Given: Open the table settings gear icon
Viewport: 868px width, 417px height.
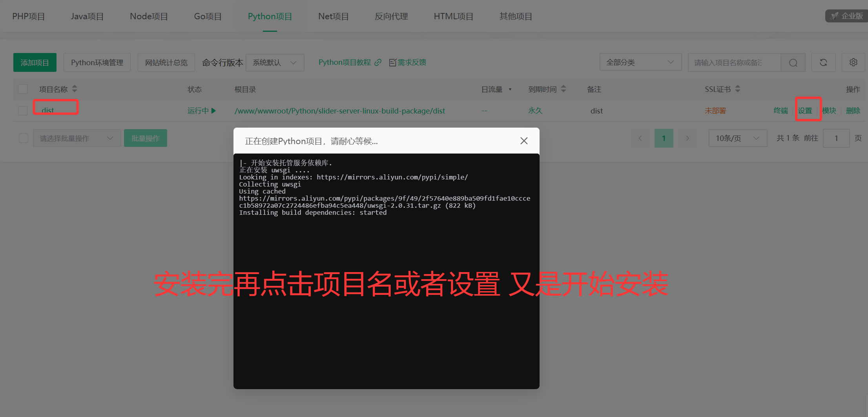Looking at the screenshot, I should coord(853,62).
